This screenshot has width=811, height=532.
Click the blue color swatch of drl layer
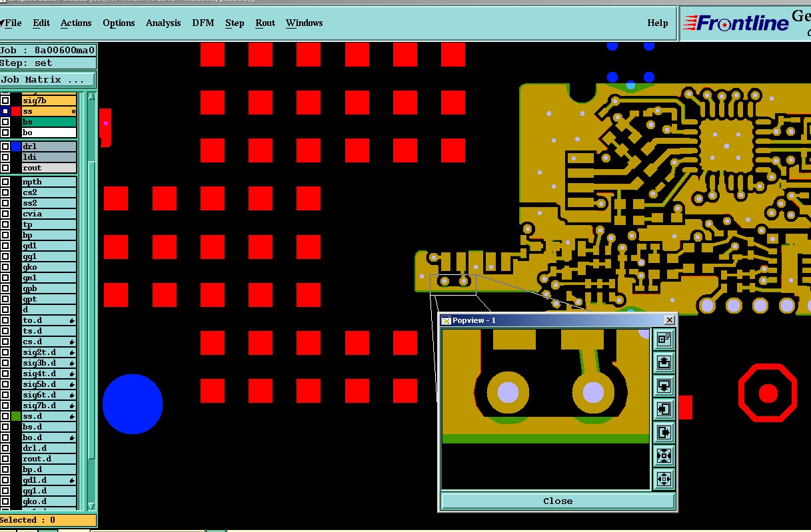tap(16, 146)
